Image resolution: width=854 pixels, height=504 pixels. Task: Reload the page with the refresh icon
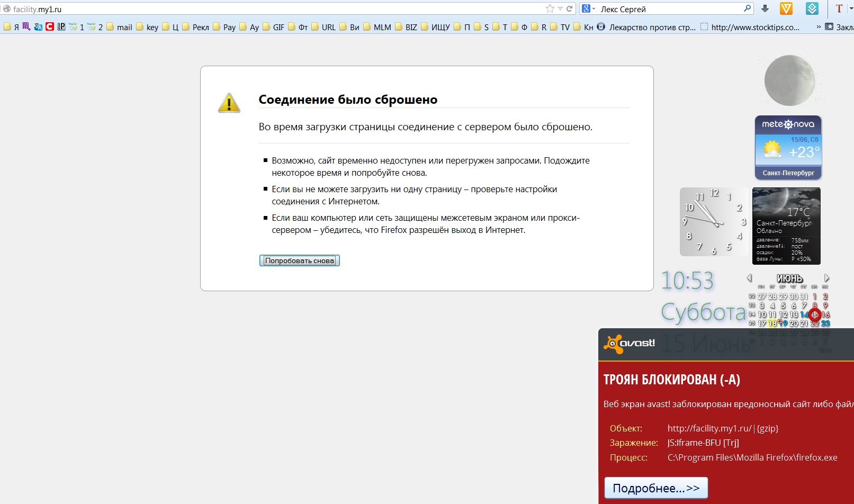[x=570, y=8]
